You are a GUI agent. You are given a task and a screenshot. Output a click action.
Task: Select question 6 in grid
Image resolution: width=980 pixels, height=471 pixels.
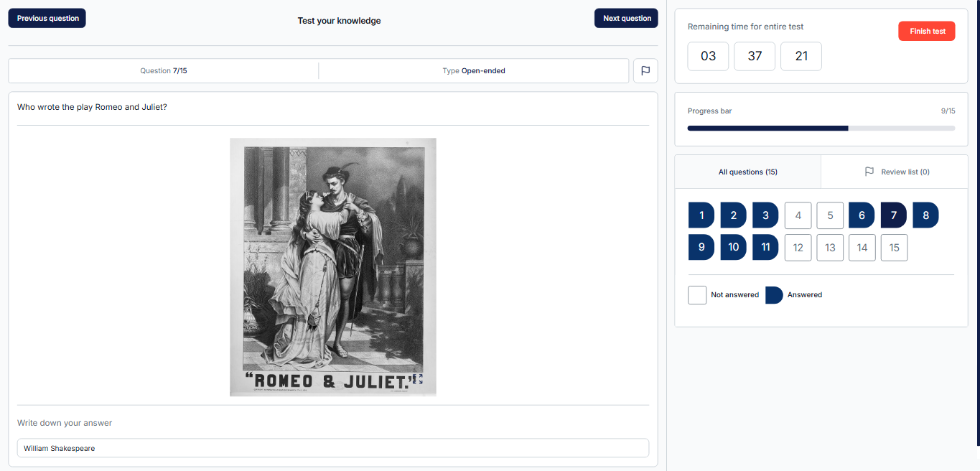pyautogui.click(x=862, y=215)
